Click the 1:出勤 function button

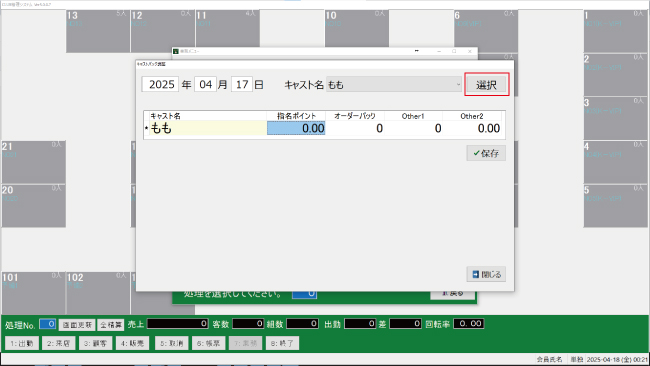22,343
